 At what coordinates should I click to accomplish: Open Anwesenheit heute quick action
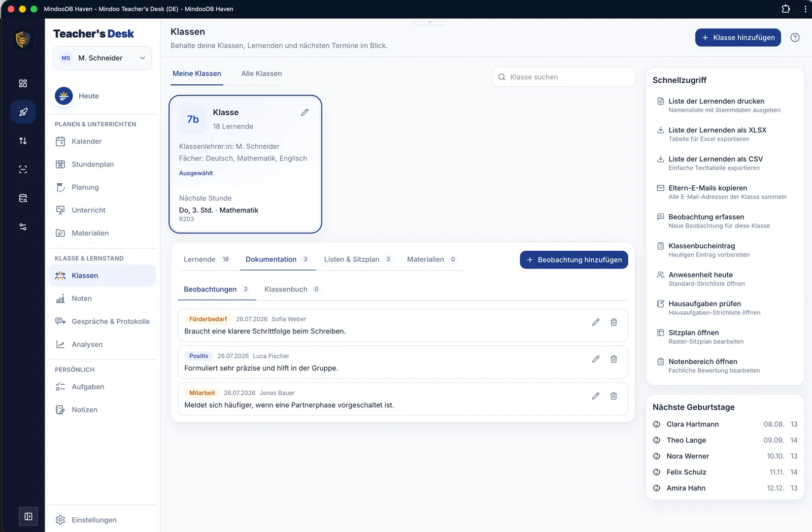[725, 279]
